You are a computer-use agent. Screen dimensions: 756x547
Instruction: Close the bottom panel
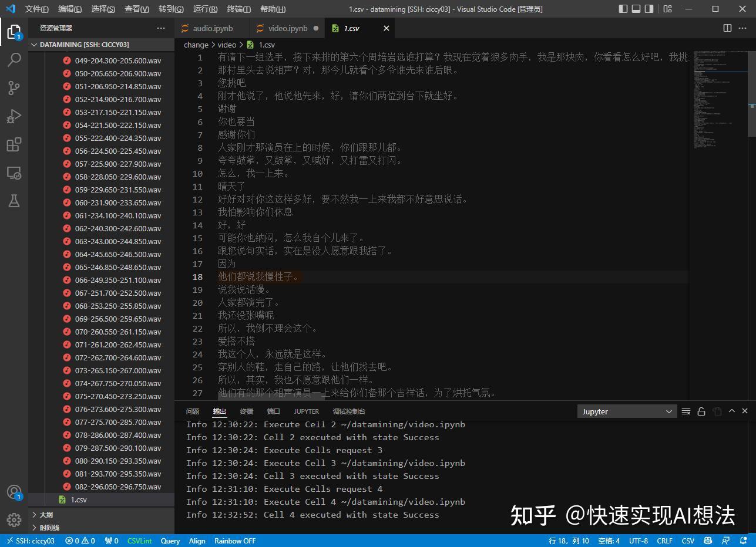point(745,411)
